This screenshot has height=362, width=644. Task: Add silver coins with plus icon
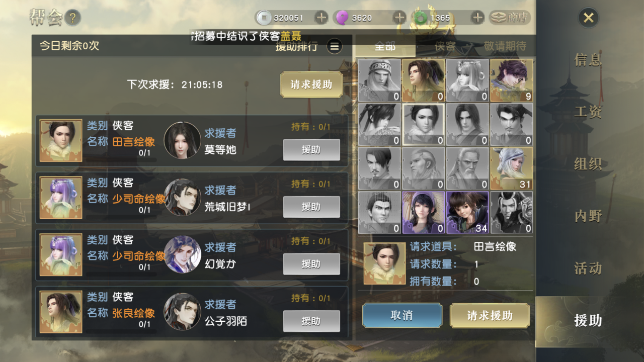point(321,18)
